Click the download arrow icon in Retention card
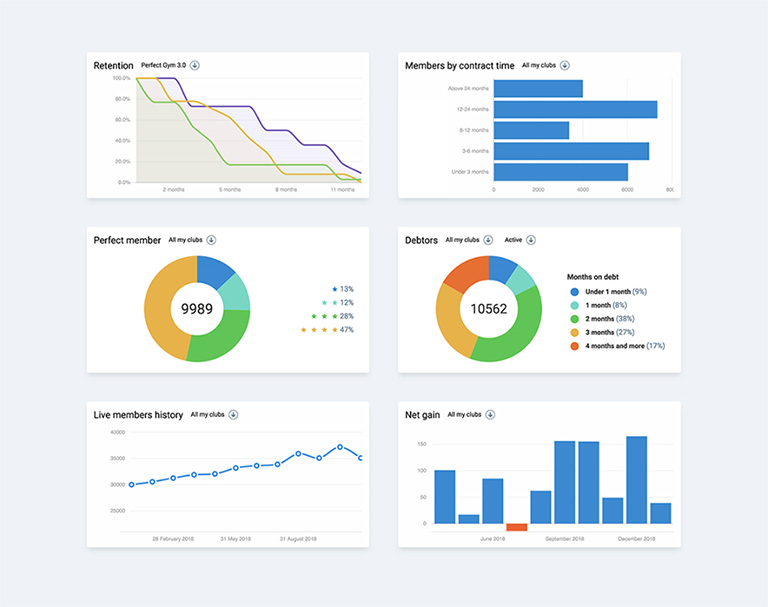 pyautogui.click(x=195, y=65)
